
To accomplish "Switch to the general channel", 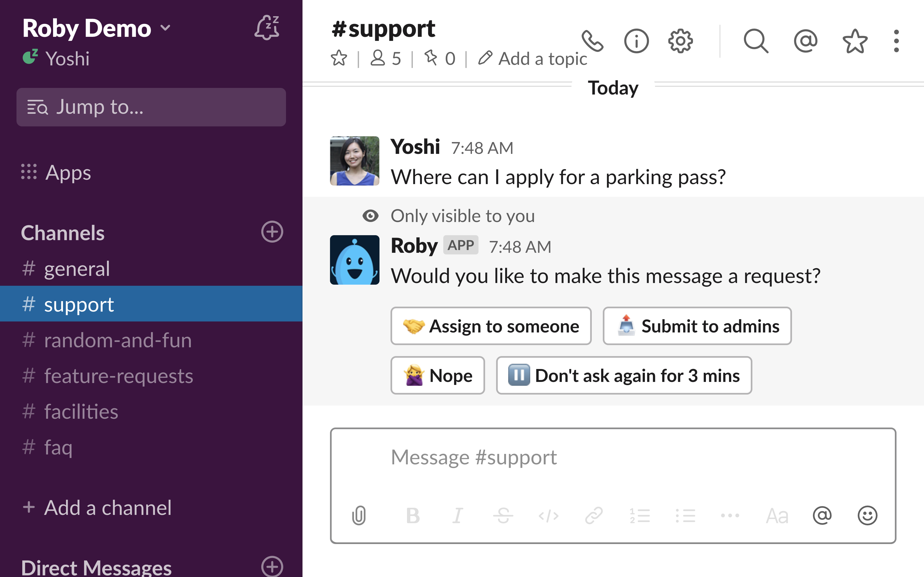I will [77, 269].
